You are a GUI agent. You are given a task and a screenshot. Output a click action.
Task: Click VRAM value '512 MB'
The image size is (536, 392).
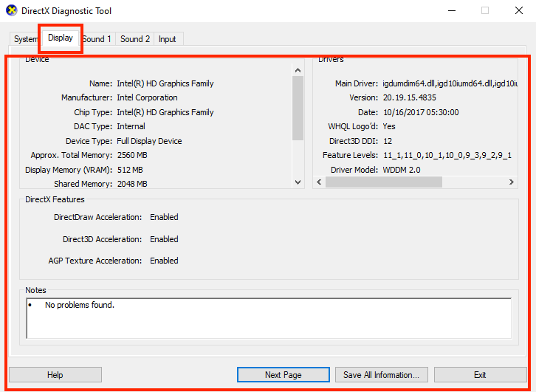130,170
